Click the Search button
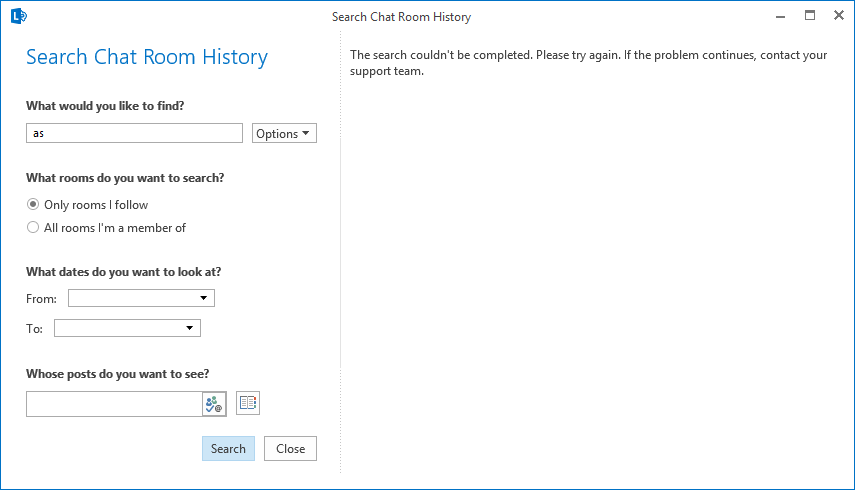855x490 pixels. point(228,449)
